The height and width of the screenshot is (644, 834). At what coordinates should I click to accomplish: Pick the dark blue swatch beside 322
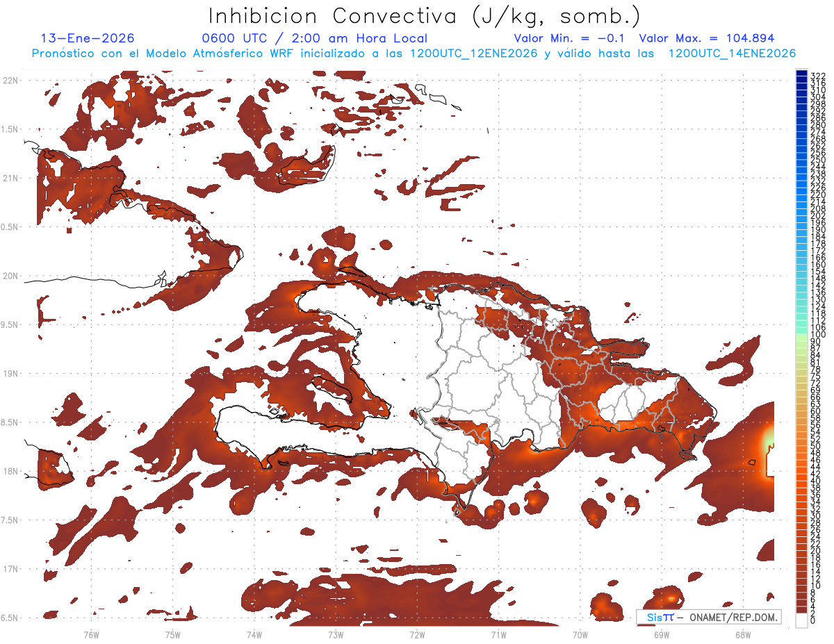coord(802,74)
